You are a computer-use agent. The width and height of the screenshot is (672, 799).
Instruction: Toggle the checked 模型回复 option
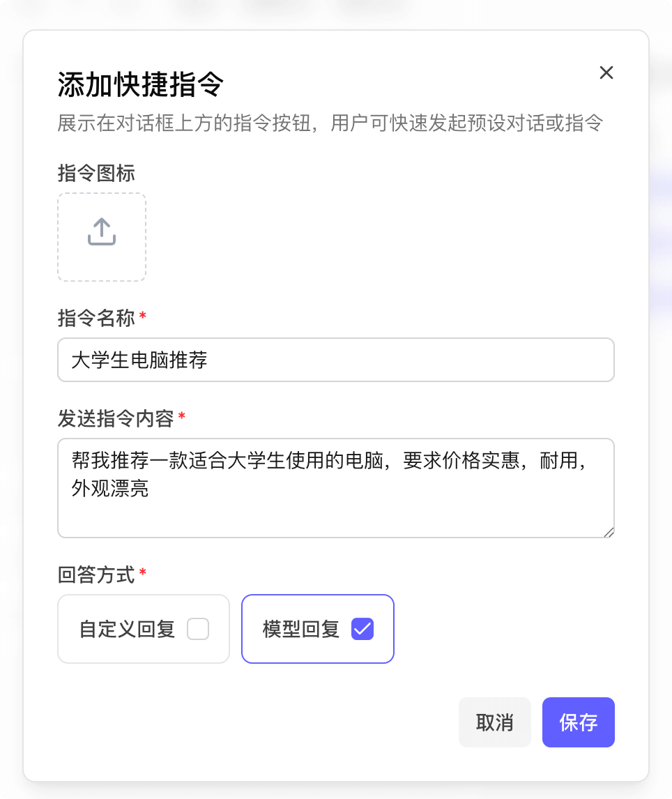pyautogui.click(x=361, y=628)
